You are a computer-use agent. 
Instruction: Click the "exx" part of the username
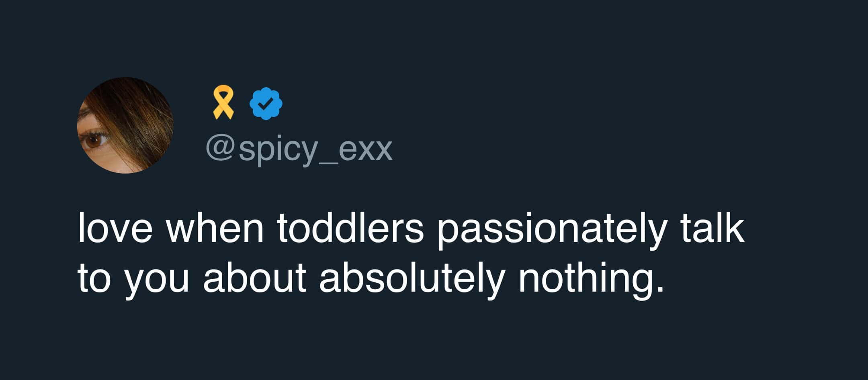tap(366, 149)
